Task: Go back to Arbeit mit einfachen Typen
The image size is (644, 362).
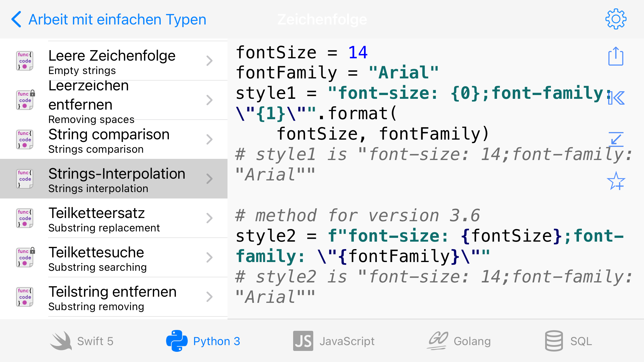Action: click(108, 20)
